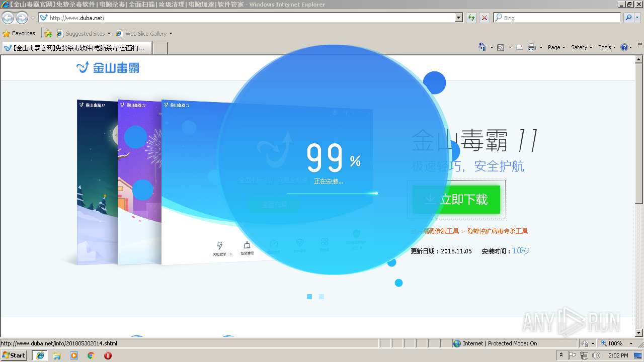Open Windows Explorer folder from taskbar
The width and height of the screenshot is (644, 362).
coord(57,355)
